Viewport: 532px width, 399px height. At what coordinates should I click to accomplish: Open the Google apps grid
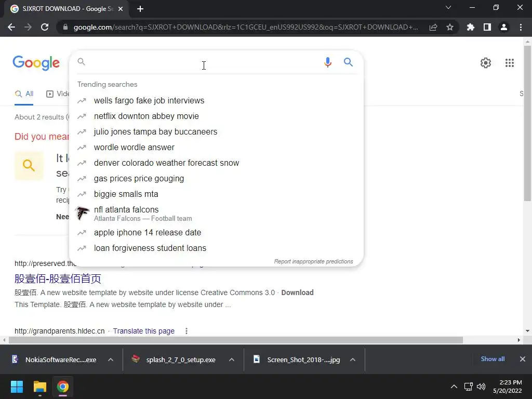tap(509, 63)
